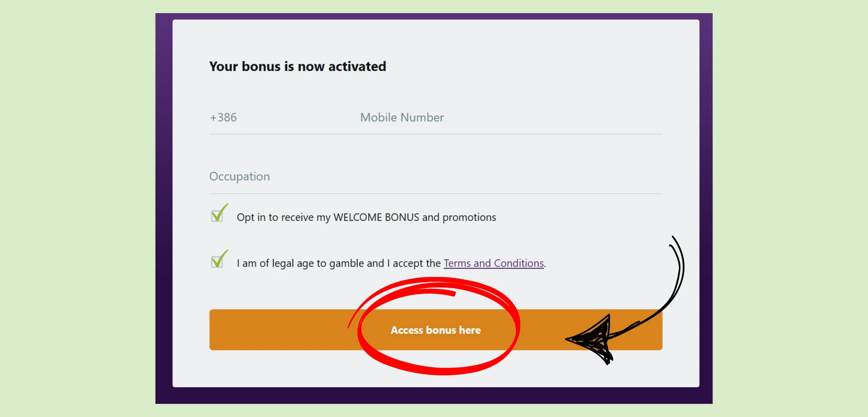This screenshot has width=868, height=417.
Task: Open the Terms and Conditions link
Action: (493, 263)
